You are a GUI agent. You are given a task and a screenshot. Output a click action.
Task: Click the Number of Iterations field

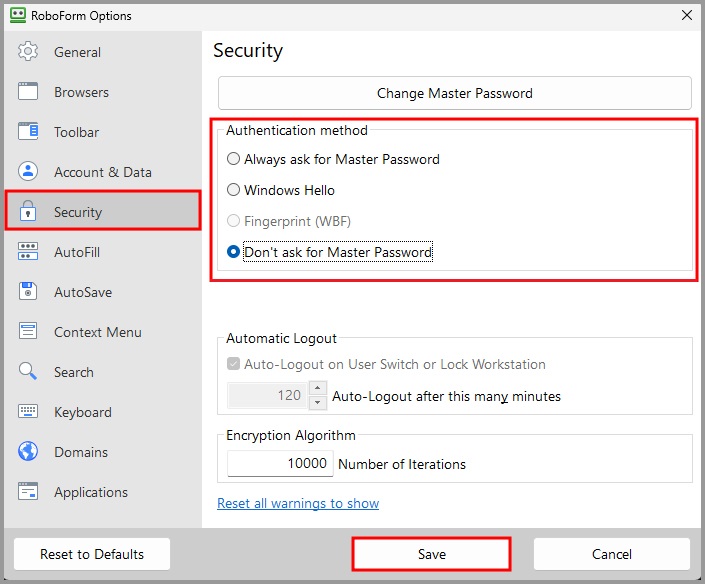[280, 463]
